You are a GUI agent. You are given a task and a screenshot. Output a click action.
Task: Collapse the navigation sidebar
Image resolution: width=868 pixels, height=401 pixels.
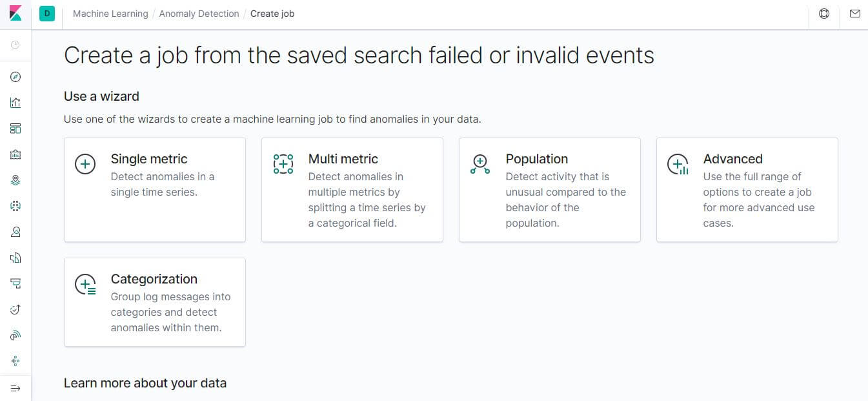tap(15, 387)
